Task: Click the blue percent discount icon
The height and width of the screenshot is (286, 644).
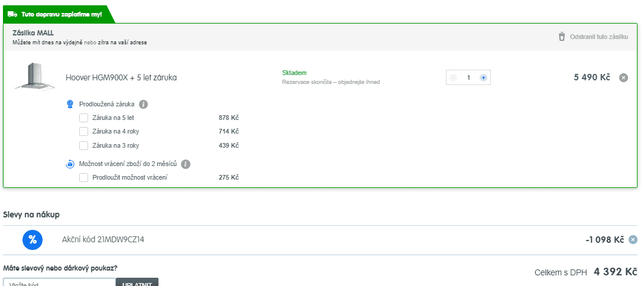Action: (33, 240)
